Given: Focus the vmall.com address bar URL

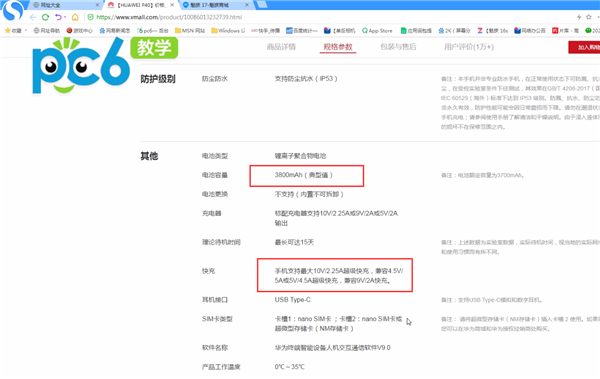Looking at the screenshot, I should [169, 17].
